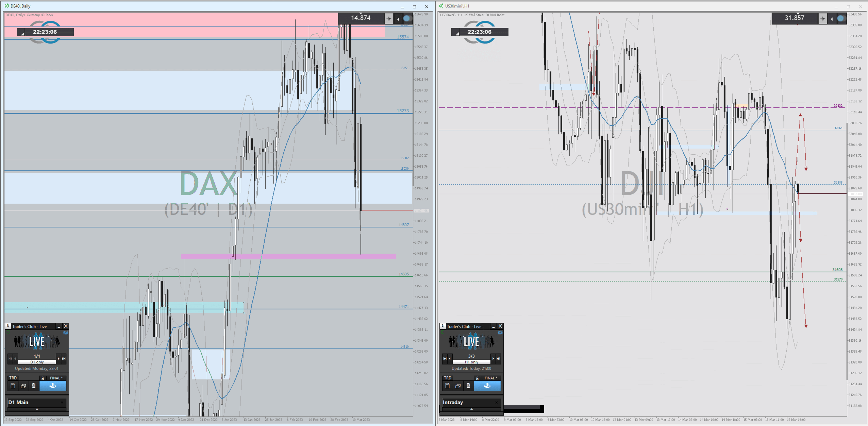Toggle the blue switch in US30mini price panel
The width and height of the screenshot is (868, 426).
[x=841, y=19]
